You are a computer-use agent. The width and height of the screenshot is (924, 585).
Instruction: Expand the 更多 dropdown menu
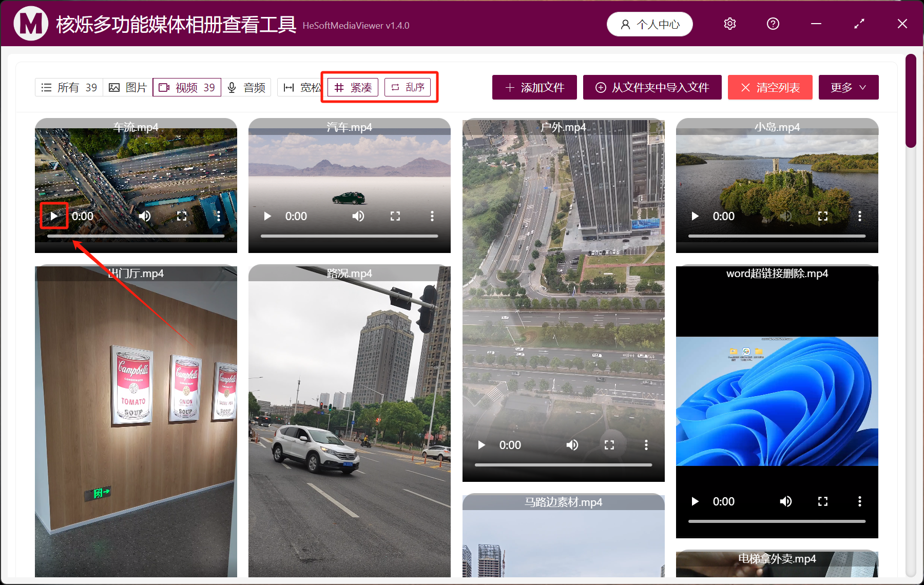848,87
